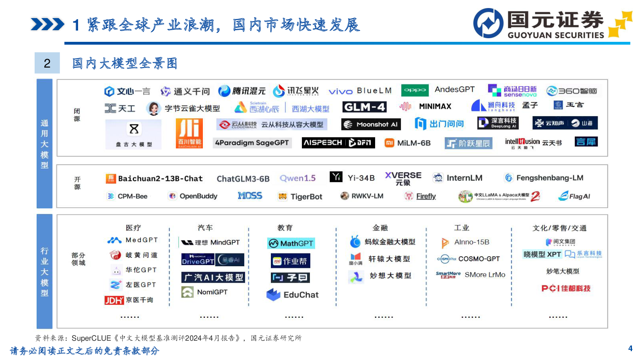644x362 pixels.
Task: Click the SMore LrMo text
Action: coord(485,274)
